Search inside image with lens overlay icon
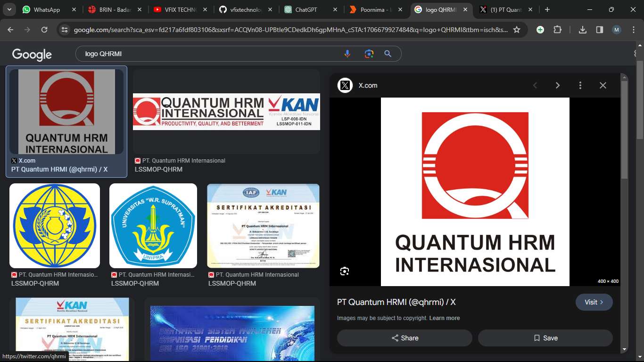Image resolution: width=644 pixels, height=362 pixels. 345,271
